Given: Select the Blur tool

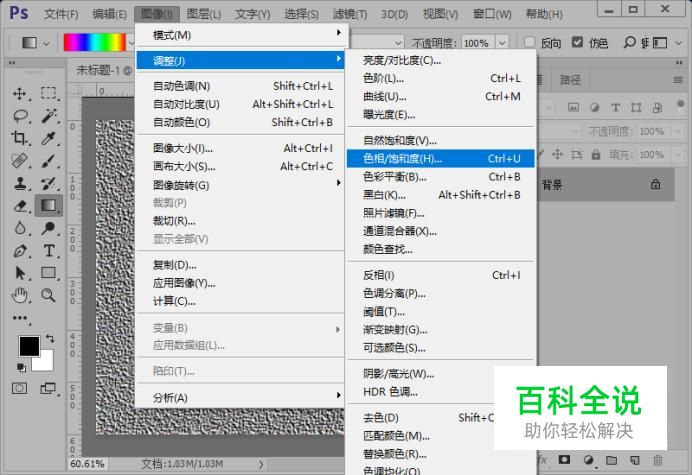Looking at the screenshot, I should (20, 228).
